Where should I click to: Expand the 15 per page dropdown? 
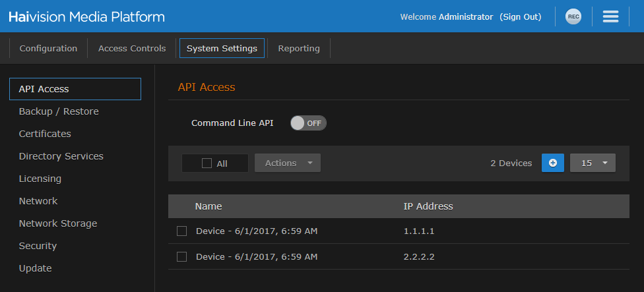(593, 163)
